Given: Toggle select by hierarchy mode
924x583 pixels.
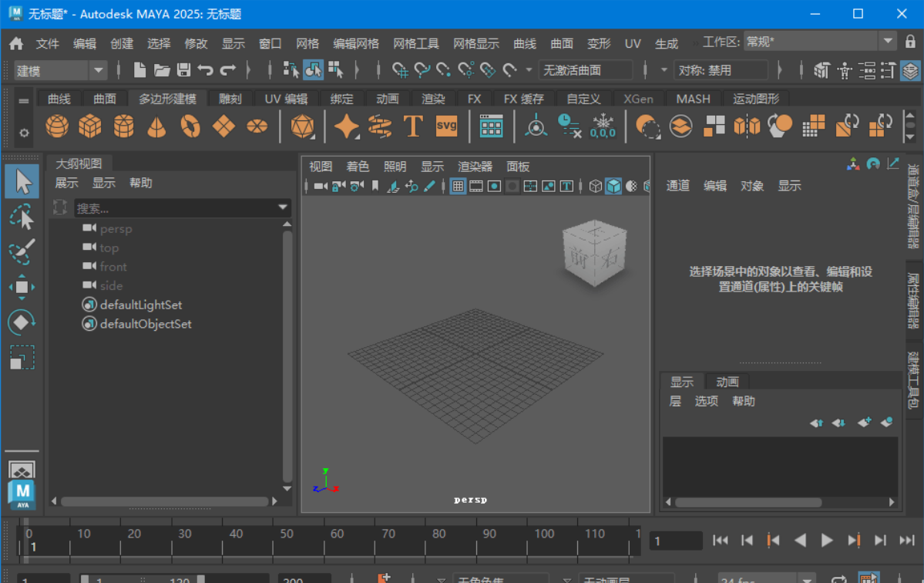Looking at the screenshot, I should [x=291, y=70].
